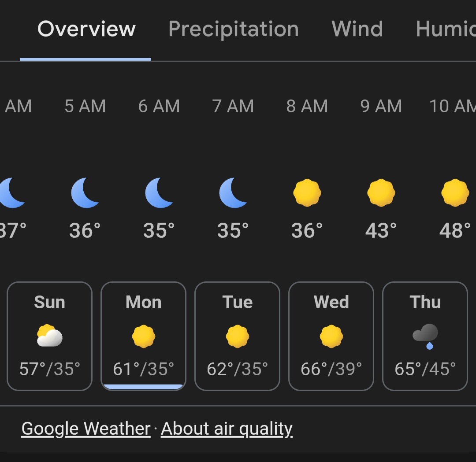Tap Sunday's partly cloudy icon
The image size is (476, 462).
[x=49, y=336]
